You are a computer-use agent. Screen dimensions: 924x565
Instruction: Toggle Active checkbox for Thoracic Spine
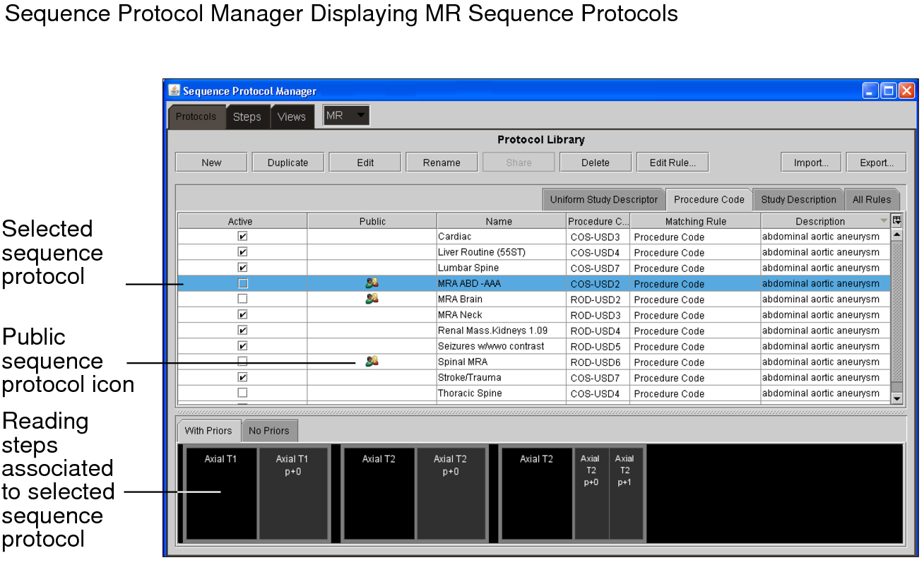(242, 393)
